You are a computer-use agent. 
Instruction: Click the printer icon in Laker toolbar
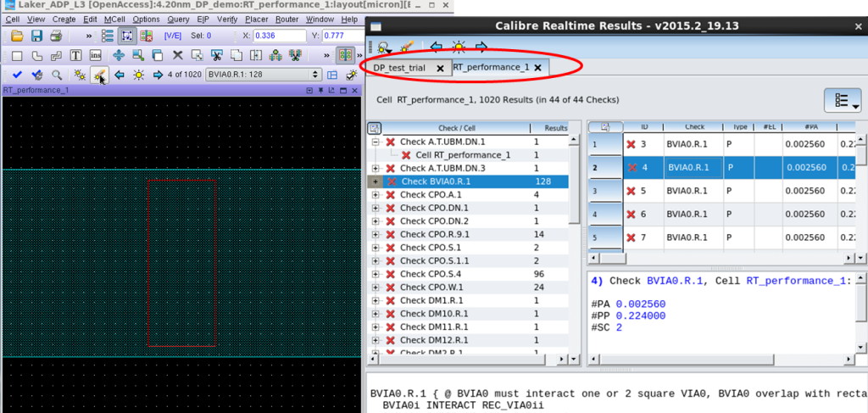56,36
